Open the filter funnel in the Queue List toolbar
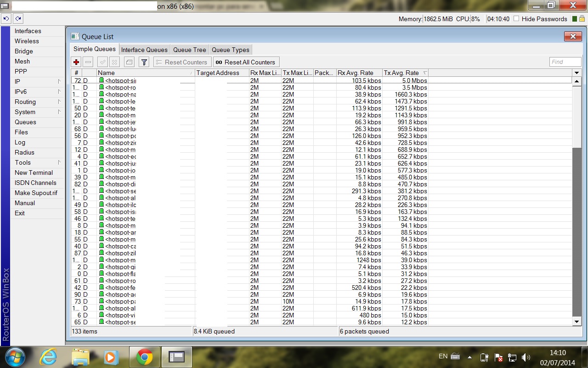The height and width of the screenshot is (368, 588). click(144, 62)
